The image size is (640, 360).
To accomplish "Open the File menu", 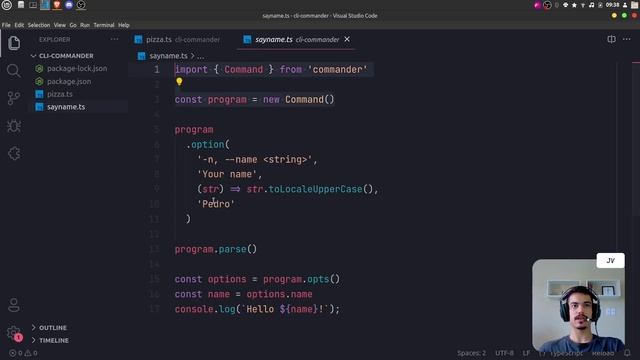I will click(x=6, y=25).
